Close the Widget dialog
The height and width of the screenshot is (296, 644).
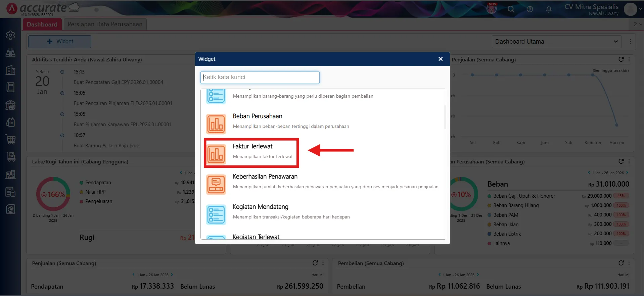(x=441, y=59)
